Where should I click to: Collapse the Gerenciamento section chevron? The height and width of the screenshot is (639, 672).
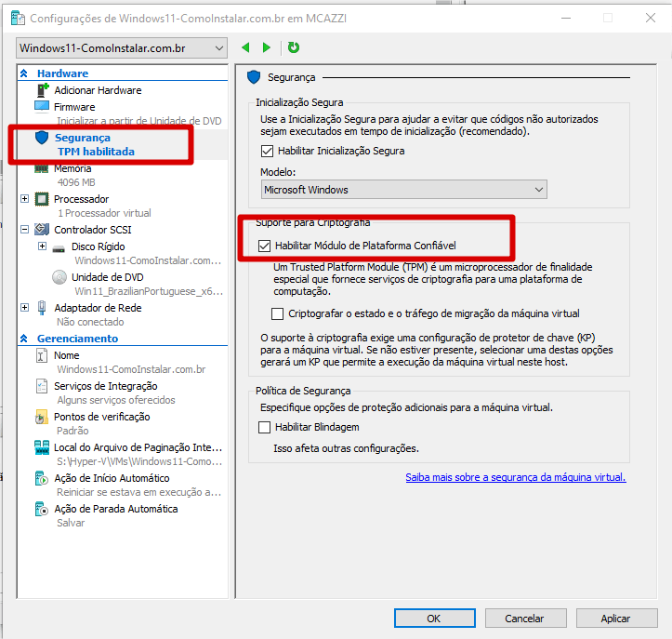[24, 339]
